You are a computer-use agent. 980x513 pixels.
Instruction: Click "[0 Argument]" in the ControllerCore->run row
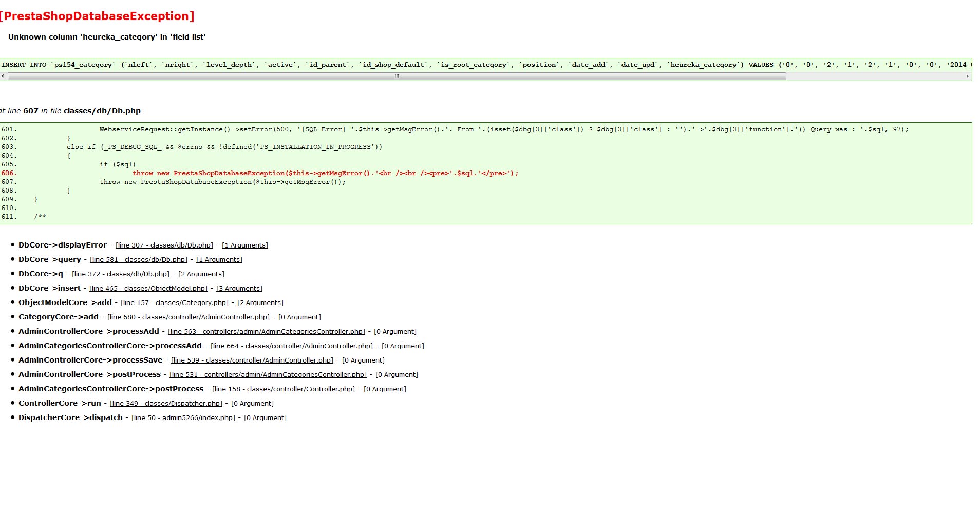(252, 404)
